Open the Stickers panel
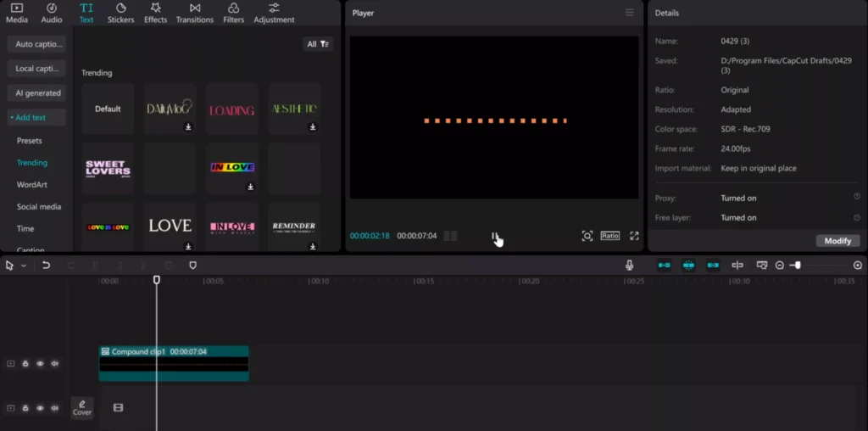Image resolution: width=868 pixels, height=431 pixels. [120, 13]
